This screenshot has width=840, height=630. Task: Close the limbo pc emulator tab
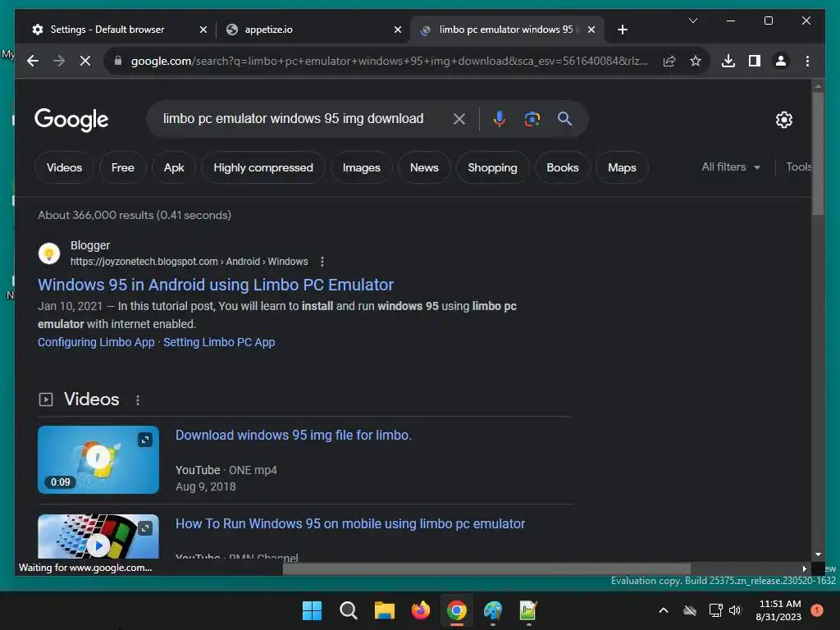[591, 30]
